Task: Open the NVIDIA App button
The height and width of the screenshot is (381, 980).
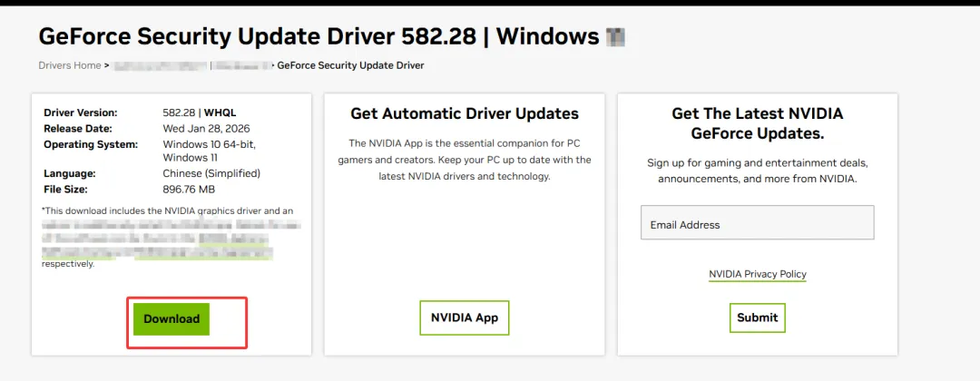Action: (x=465, y=317)
